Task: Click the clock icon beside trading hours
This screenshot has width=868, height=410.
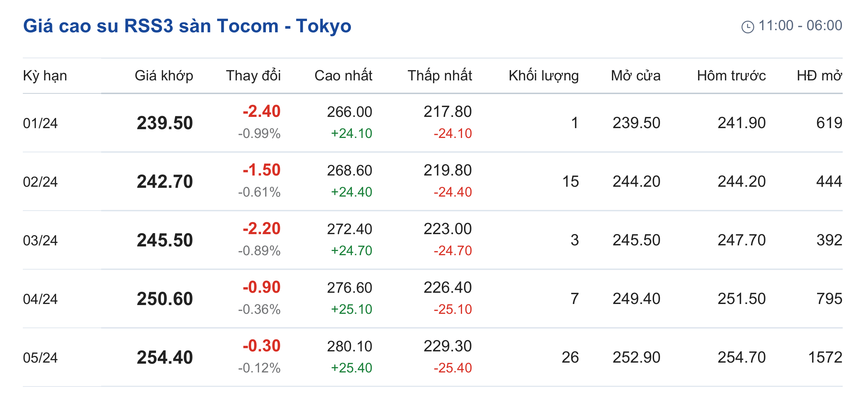Action: pos(747,27)
